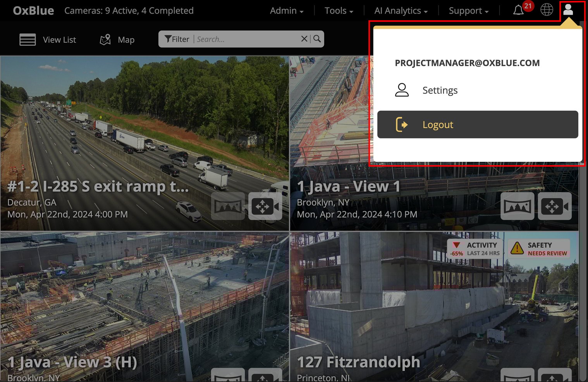The image size is (588, 382).
Task: Clear the search field with X
Action: 304,39
